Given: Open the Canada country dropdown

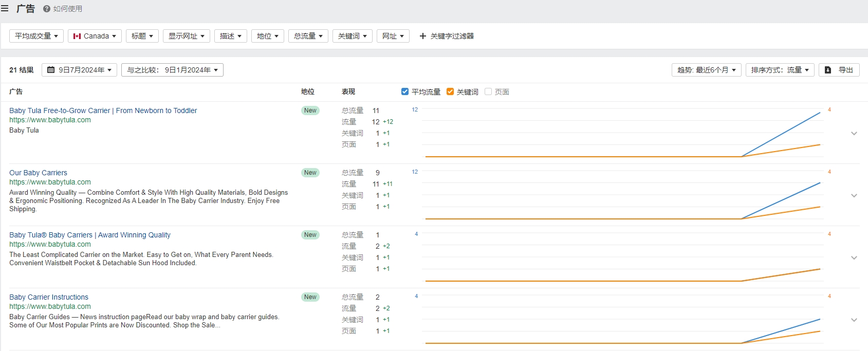Looking at the screenshot, I should tap(95, 36).
